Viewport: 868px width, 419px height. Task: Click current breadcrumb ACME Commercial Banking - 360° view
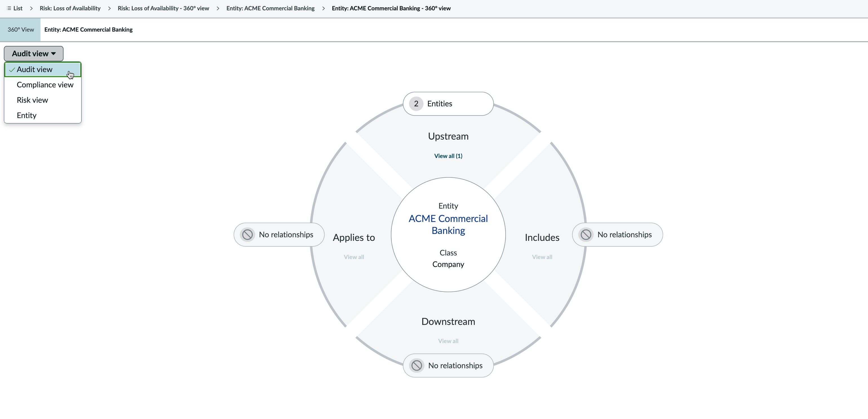coord(391,8)
